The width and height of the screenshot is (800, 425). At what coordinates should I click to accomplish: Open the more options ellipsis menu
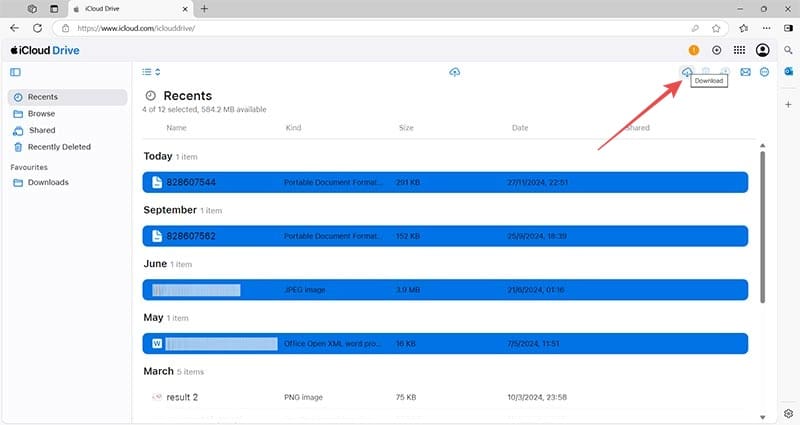[764, 72]
